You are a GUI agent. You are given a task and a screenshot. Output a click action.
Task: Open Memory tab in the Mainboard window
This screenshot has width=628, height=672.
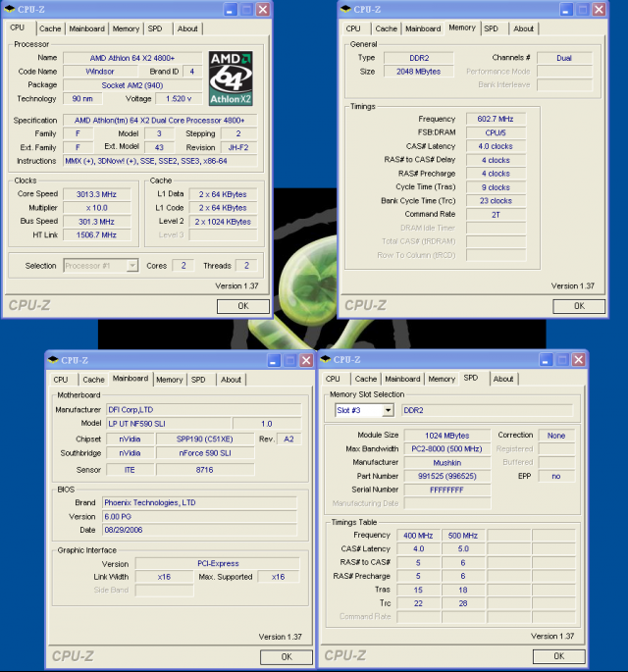click(170, 380)
